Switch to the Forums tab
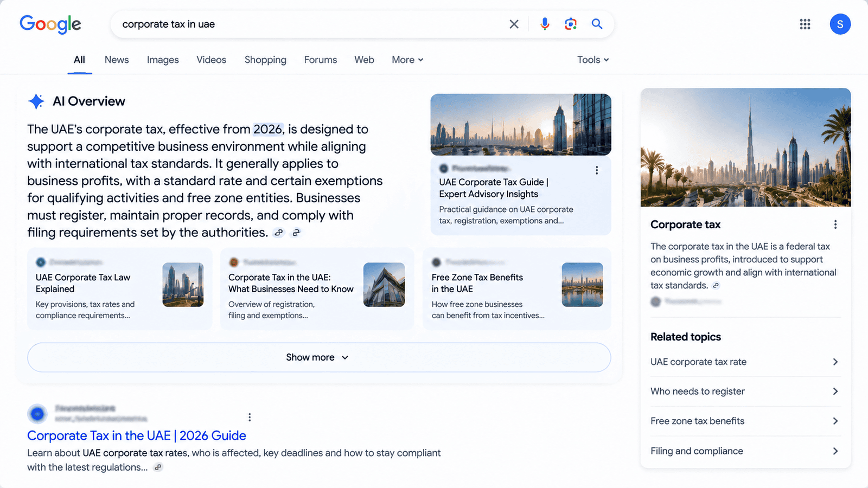Screen dimensions: 868x488 tap(321, 60)
